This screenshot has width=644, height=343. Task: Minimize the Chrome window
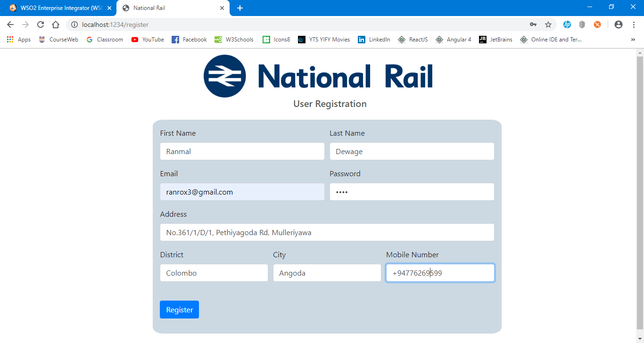coord(590,7)
